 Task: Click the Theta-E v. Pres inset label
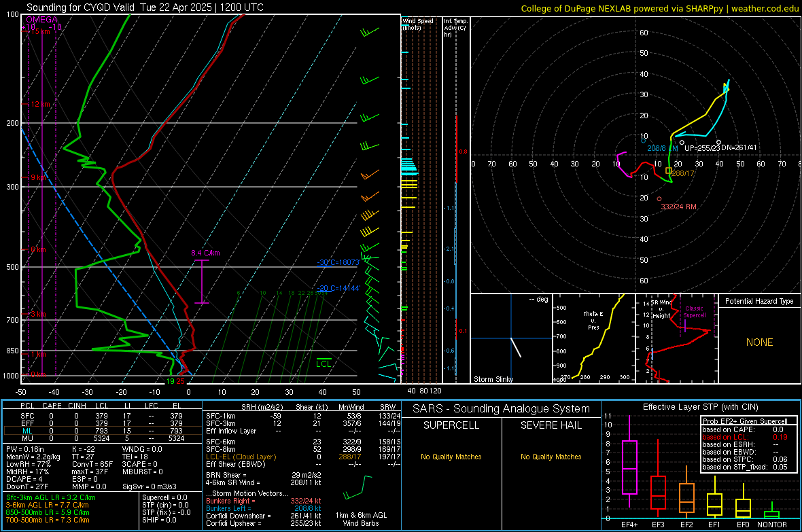coord(593,320)
